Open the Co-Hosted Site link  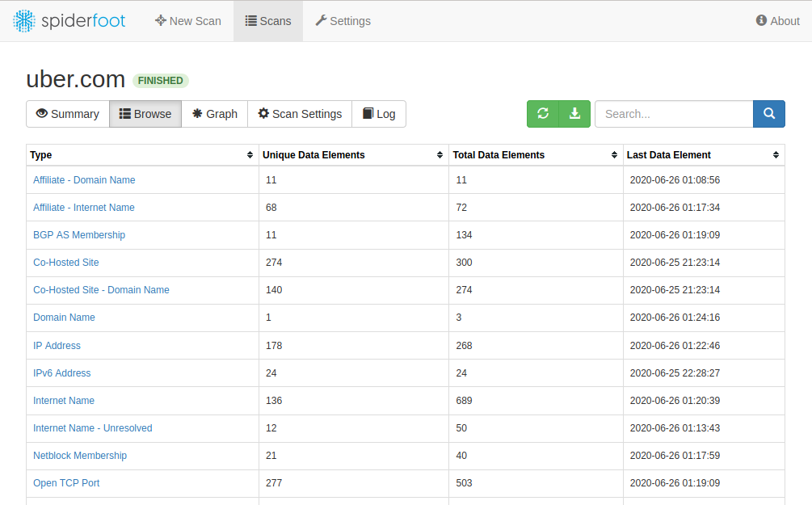pos(65,262)
